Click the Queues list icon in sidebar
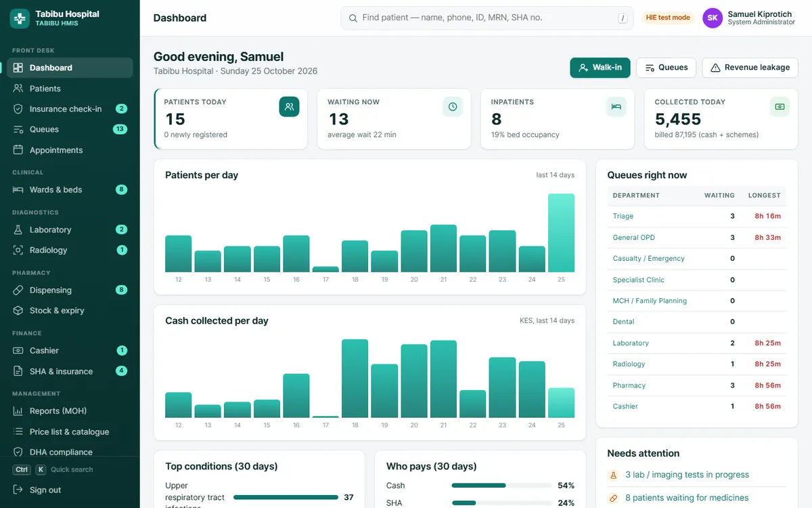Screen dimensions: 812x508 [x=18, y=129]
